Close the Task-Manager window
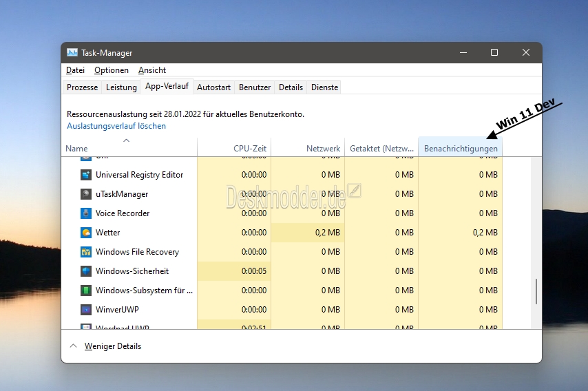 (x=526, y=52)
